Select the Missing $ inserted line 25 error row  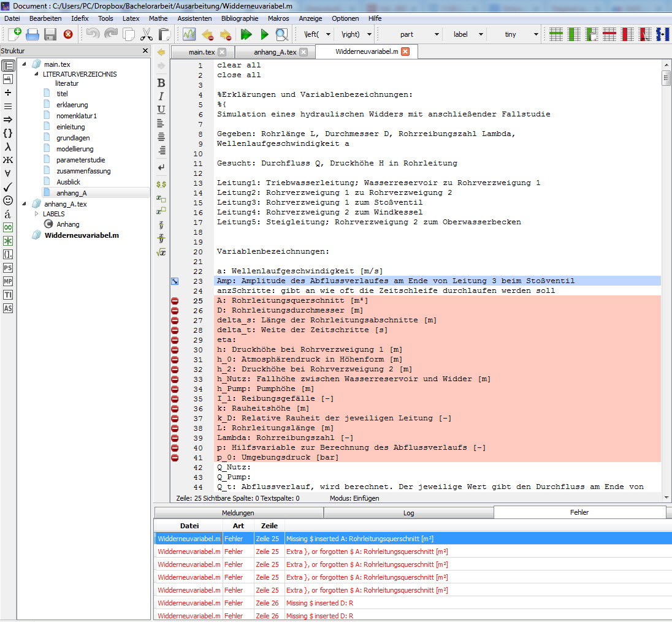[413, 539]
